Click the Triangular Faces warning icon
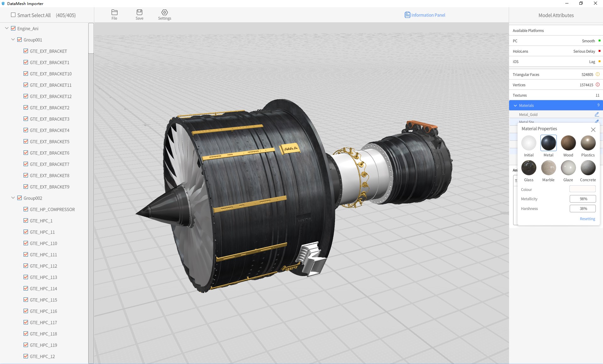This screenshot has width=603, height=364. tap(598, 74)
